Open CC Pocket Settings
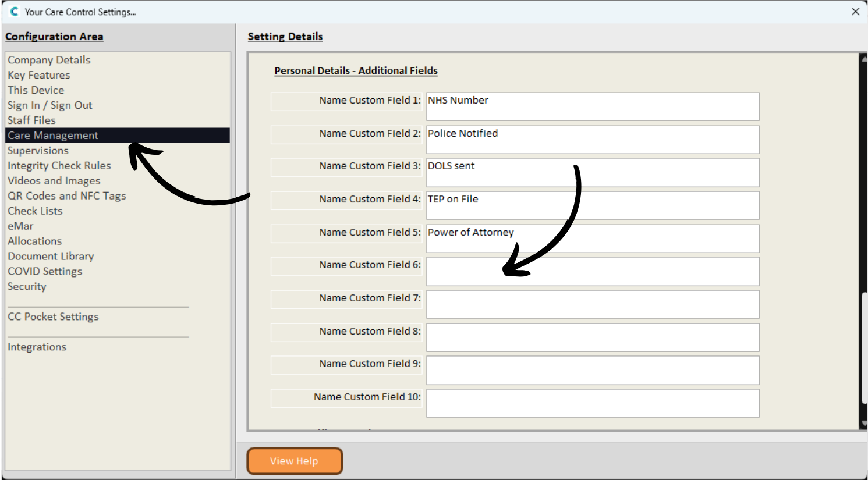Viewport: 868px width, 480px height. click(x=53, y=317)
